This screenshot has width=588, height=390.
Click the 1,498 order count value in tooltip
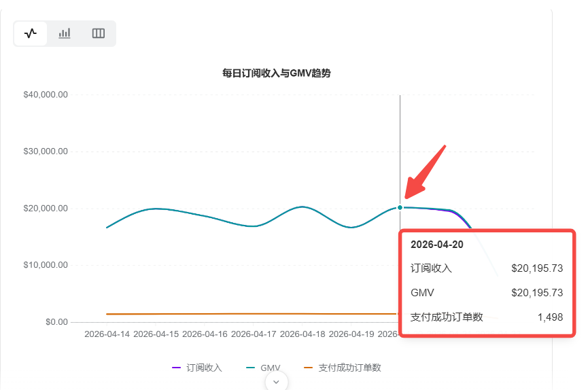click(549, 317)
